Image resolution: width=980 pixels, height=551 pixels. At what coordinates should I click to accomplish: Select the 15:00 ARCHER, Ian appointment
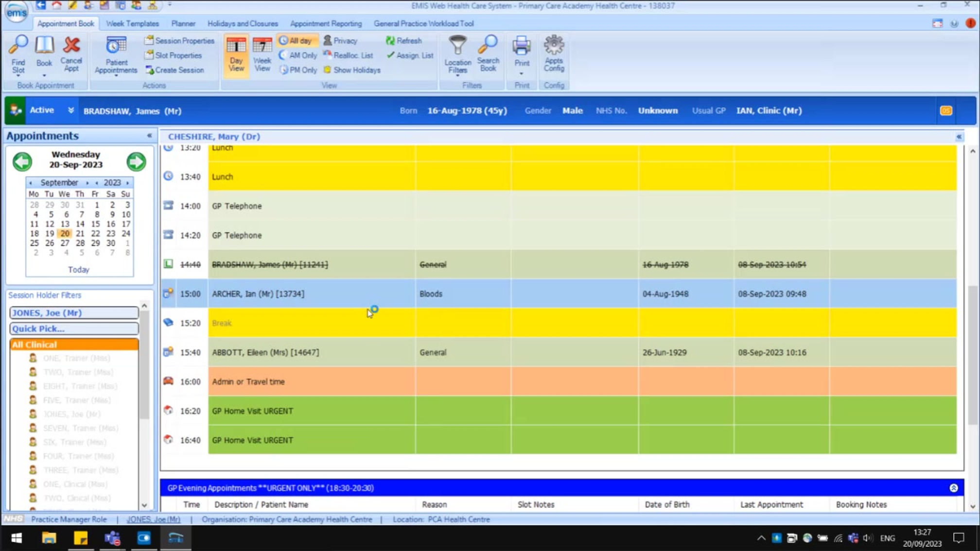pyautogui.click(x=558, y=294)
